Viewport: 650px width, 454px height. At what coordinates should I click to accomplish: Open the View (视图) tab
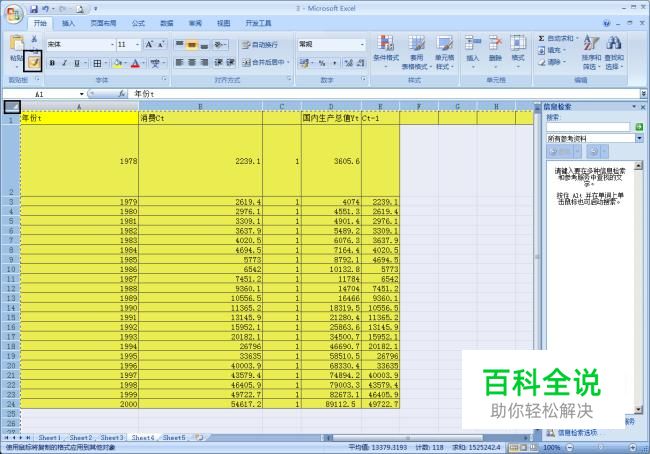(x=223, y=23)
